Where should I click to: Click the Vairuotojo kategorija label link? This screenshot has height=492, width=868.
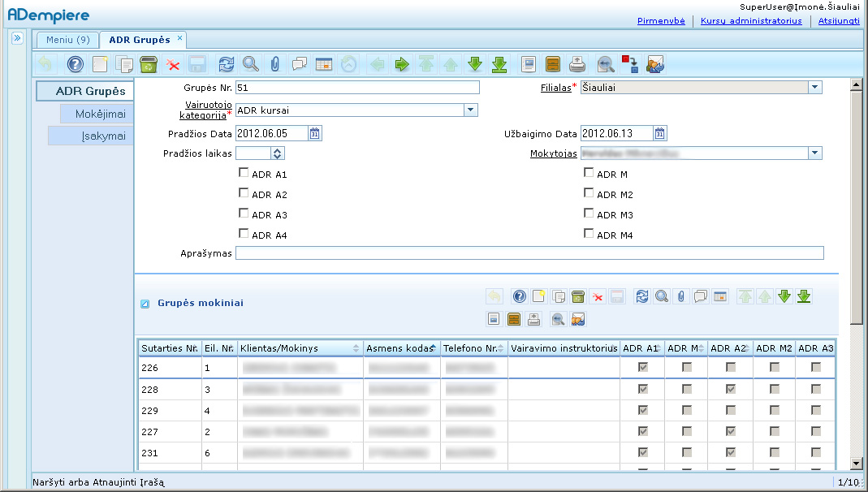[x=205, y=110]
